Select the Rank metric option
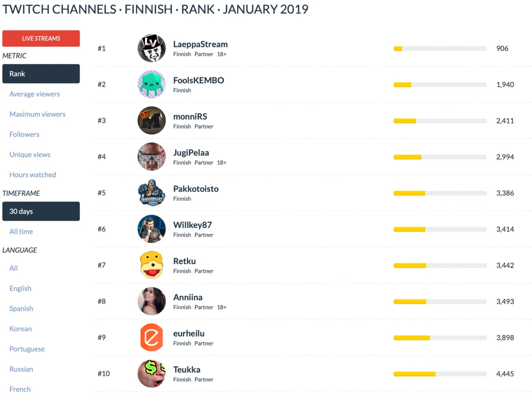This screenshot has height=393, width=532. pyautogui.click(x=41, y=74)
